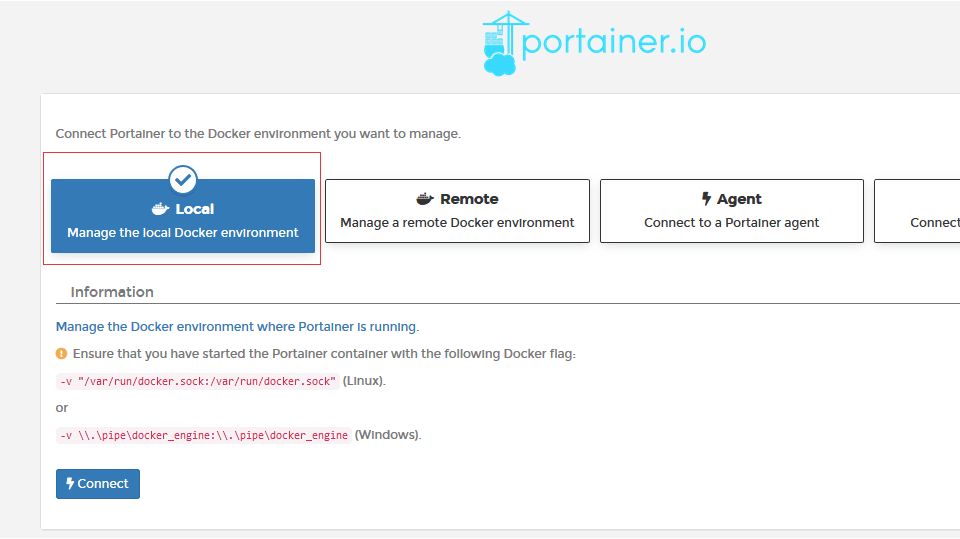Click the portainer.io wordmark text
Viewport: 960px width, 539px height.
click(x=614, y=42)
